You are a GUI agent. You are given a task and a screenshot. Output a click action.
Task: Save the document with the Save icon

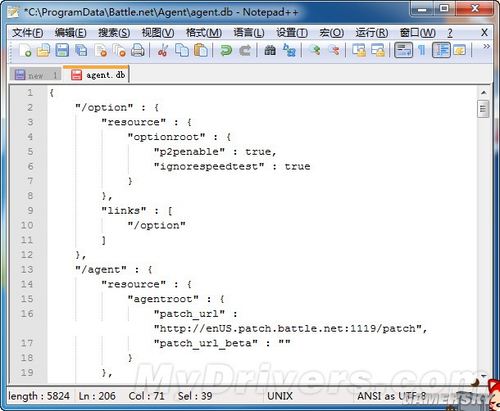(62, 51)
